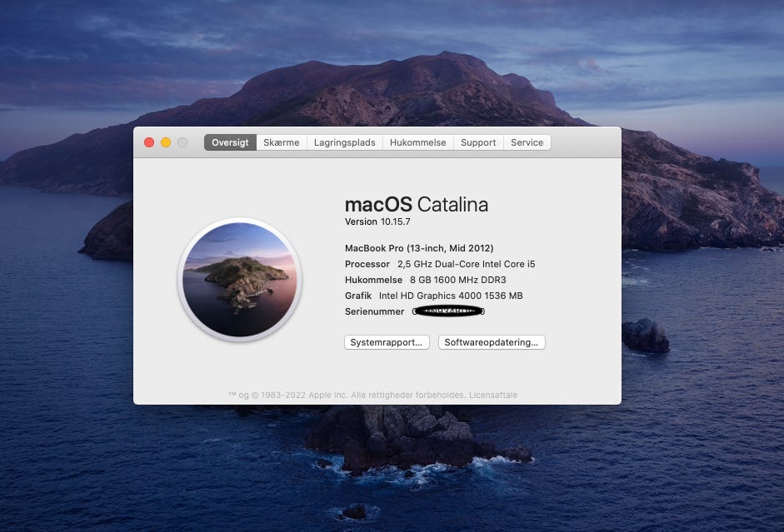Switch to the Support tab
The image size is (784, 532).
pos(478,142)
